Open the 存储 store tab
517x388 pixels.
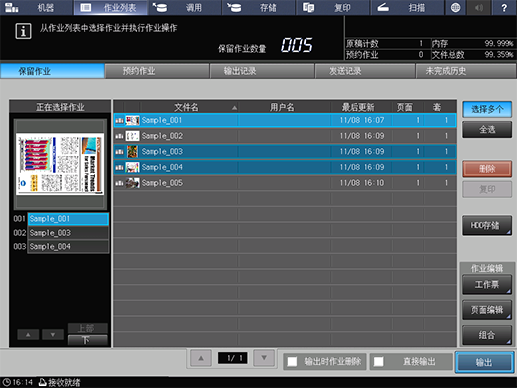(259, 7)
